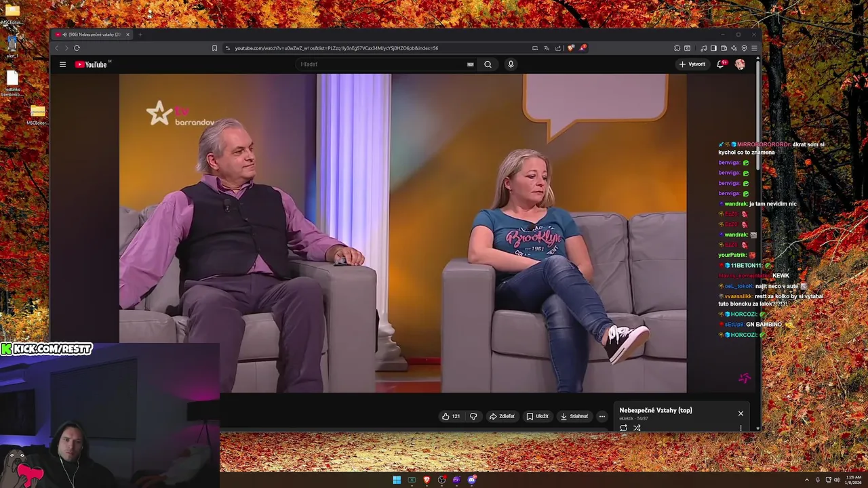Open the on-screen keyboard icon in search box
The width and height of the screenshot is (868, 488).
[x=470, y=64]
